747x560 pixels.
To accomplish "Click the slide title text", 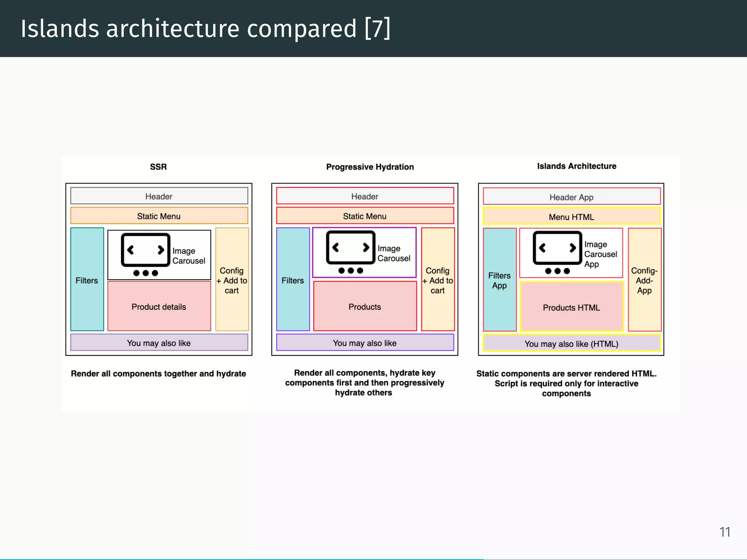I will (x=205, y=28).
